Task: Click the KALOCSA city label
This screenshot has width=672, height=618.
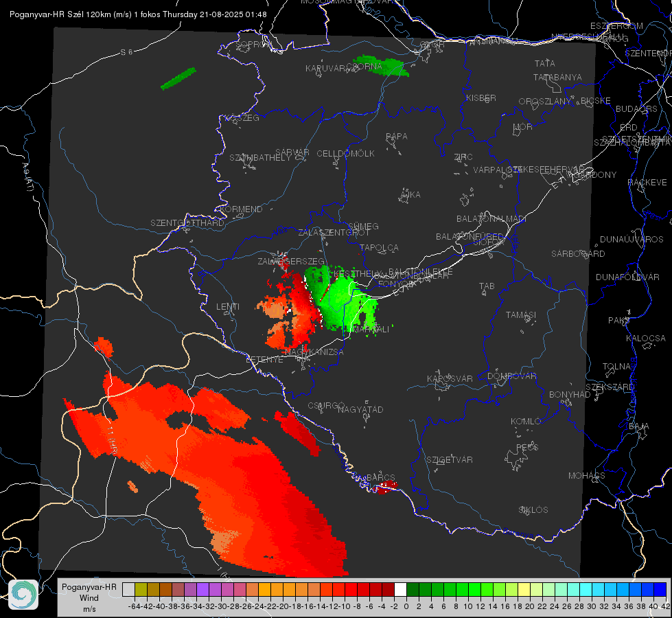Action: [645, 339]
